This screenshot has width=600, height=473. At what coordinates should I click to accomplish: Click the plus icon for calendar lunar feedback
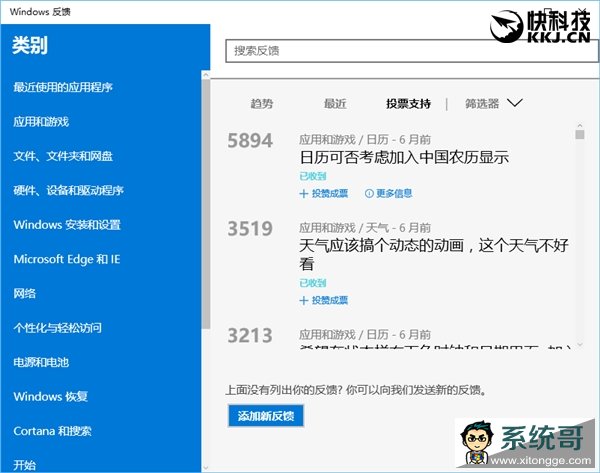point(304,194)
